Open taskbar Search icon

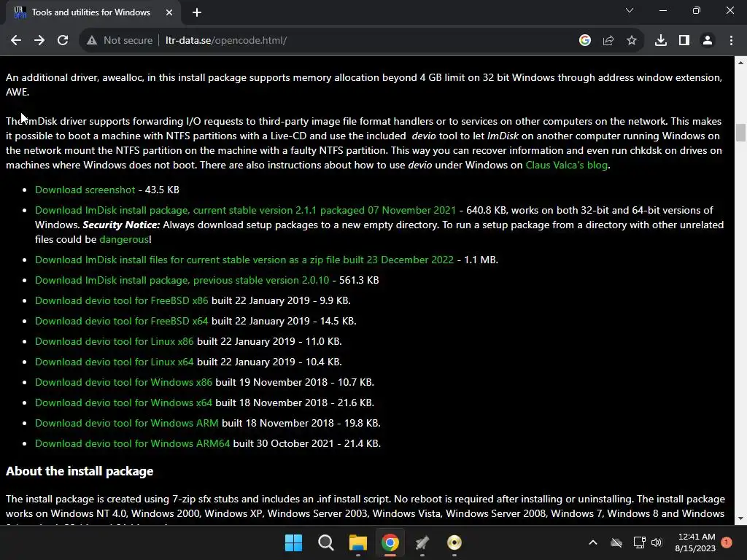click(326, 542)
